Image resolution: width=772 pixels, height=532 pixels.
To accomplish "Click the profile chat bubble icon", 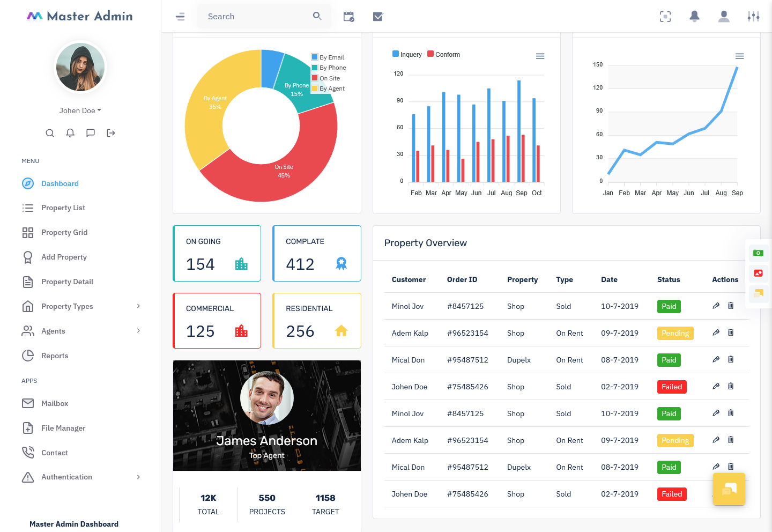I will 91,133.
